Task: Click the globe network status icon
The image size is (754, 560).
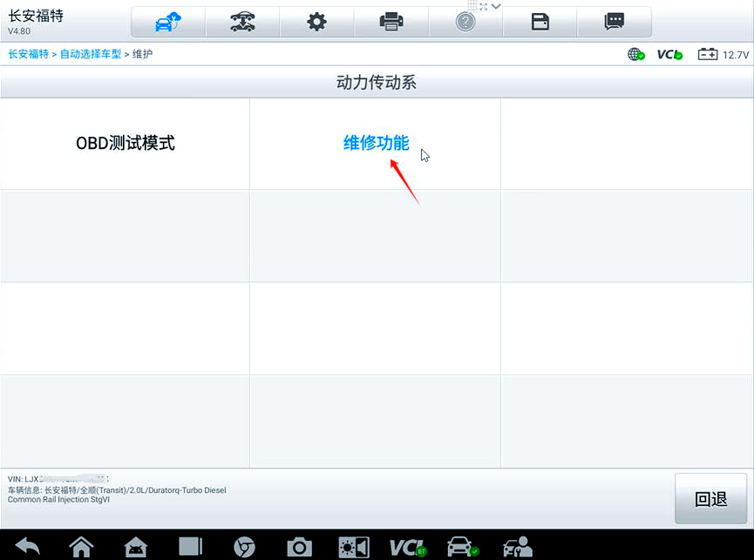Action: (635, 54)
